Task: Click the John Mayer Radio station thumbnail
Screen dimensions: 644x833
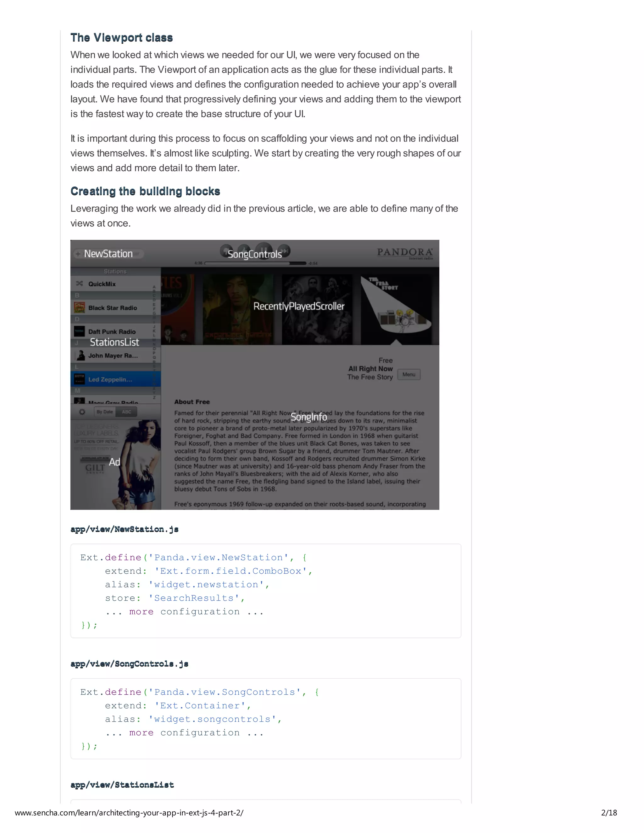Action: 79,355
